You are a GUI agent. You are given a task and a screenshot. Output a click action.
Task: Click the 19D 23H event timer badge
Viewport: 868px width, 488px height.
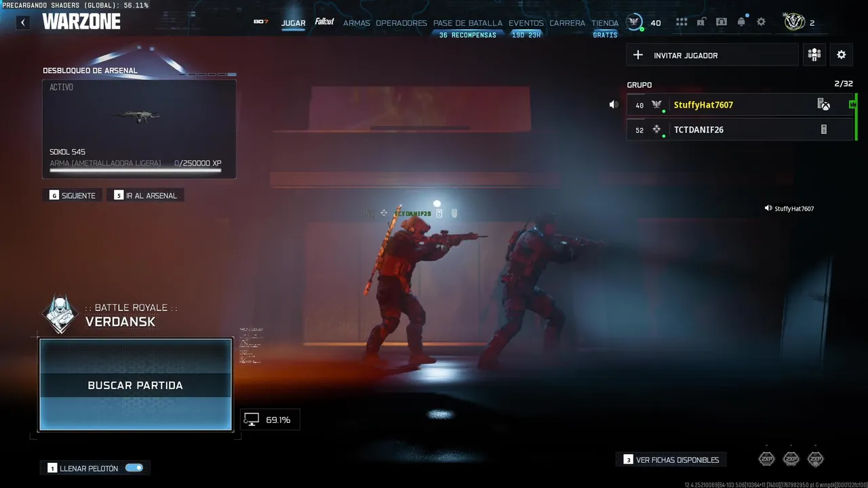526,35
